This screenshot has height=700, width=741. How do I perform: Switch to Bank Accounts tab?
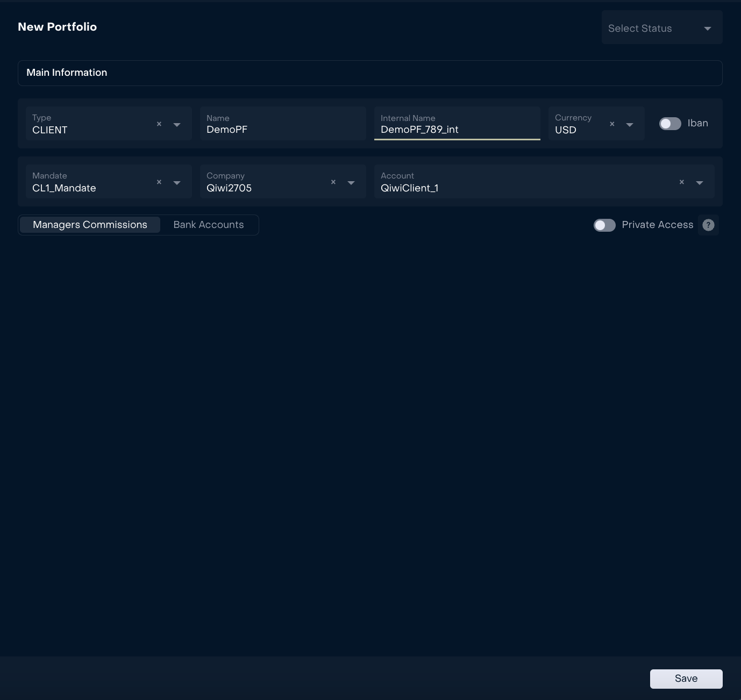[209, 225]
